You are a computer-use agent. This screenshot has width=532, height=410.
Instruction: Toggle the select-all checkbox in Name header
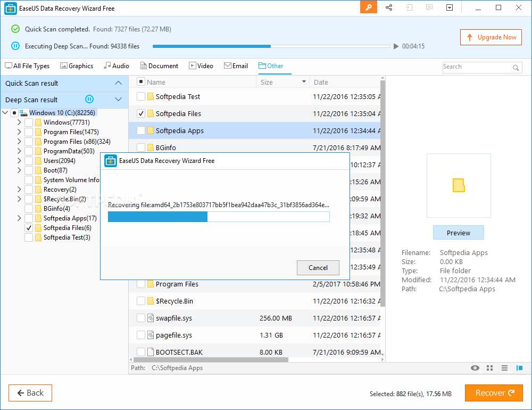(x=141, y=82)
